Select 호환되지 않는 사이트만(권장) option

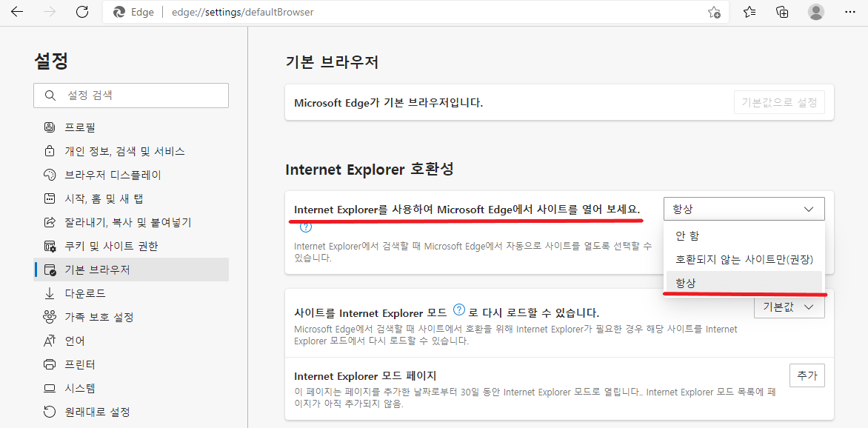point(744,258)
